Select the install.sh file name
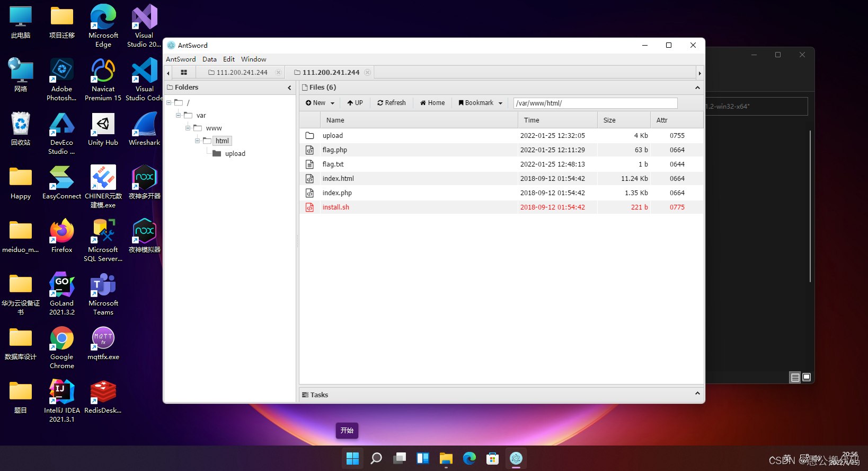The width and height of the screenshot is (868, 471). point(335,207)
